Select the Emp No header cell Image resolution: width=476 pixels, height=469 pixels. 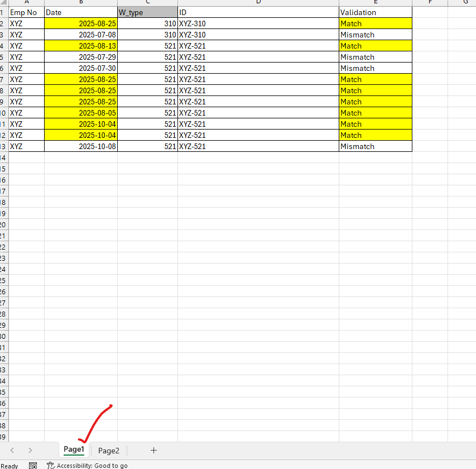pos(26,12)
